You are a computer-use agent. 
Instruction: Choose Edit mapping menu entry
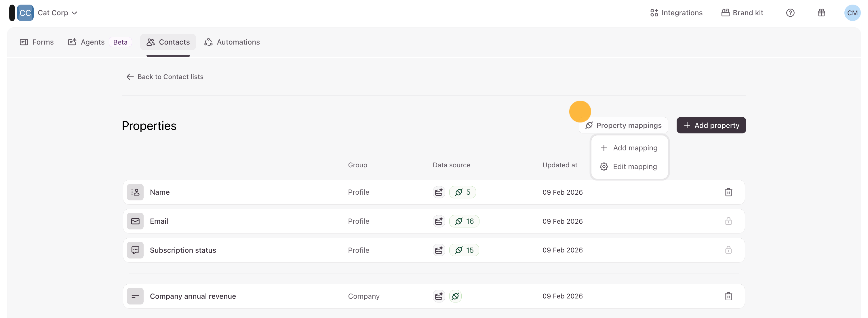click(629, 166)
